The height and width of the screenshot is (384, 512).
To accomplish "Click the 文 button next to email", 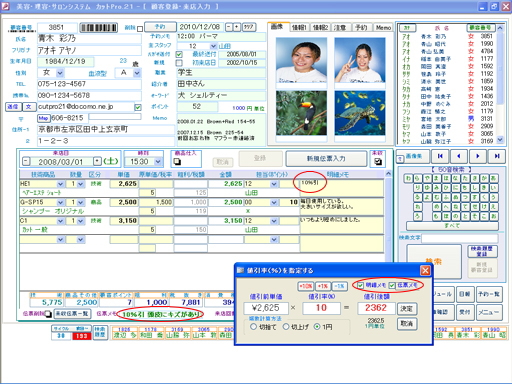I will (28, 107).
